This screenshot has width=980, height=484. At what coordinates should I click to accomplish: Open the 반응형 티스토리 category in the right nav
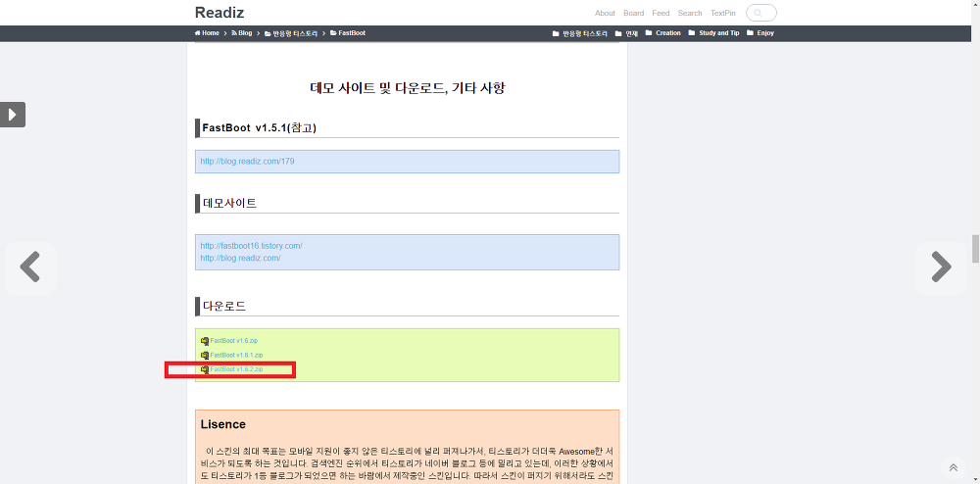click(x=580, y=33)
